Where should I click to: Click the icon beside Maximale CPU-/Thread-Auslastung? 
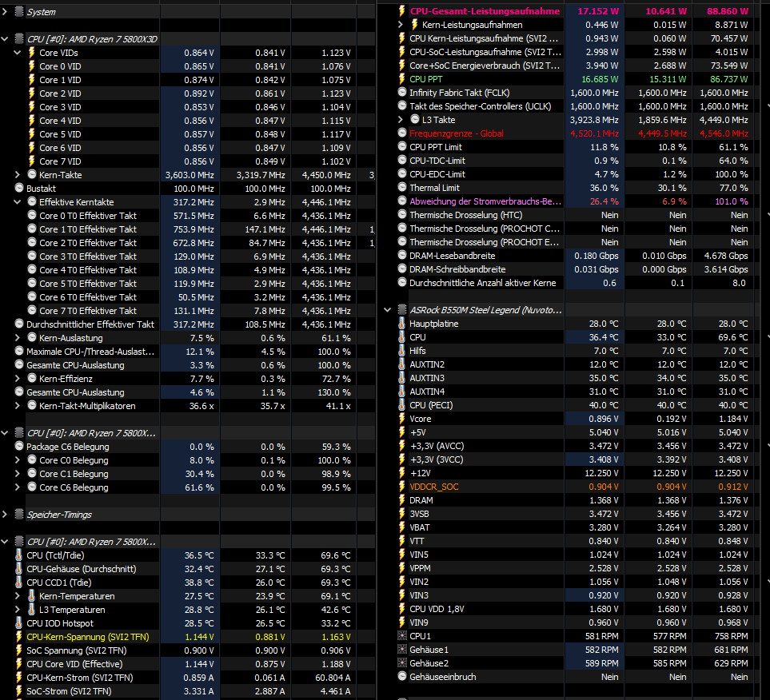click(x=19, y=351)
